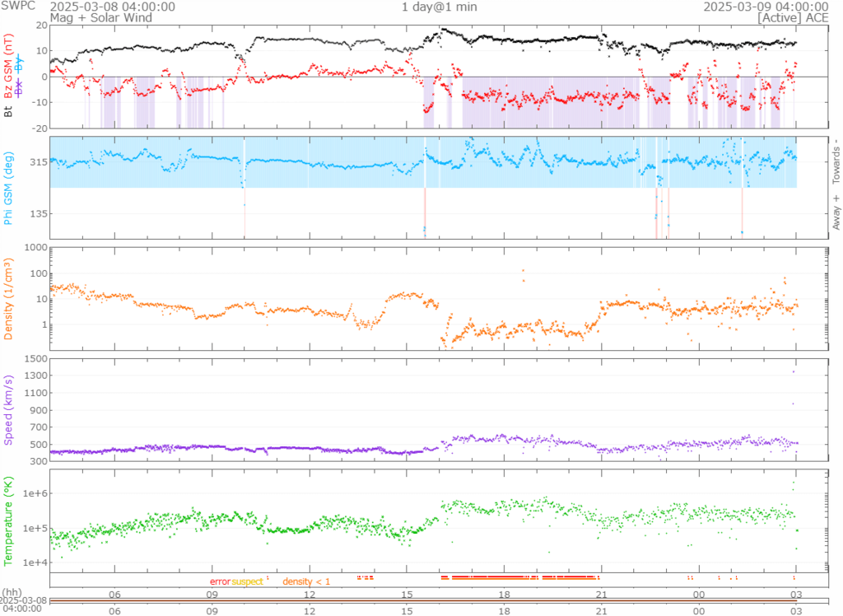Click the Mag + Solar Wind title

pos(101,18)
